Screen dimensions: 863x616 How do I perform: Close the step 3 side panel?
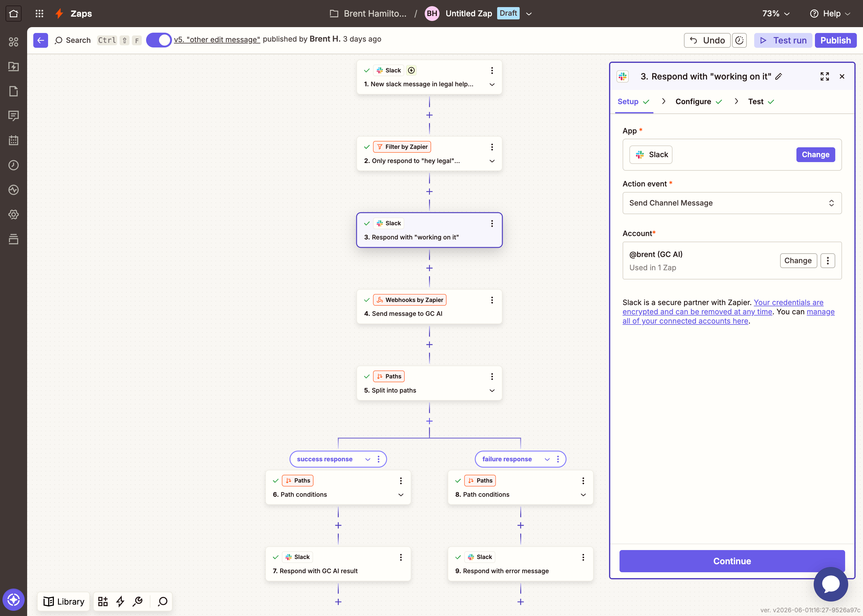point(842,76)
